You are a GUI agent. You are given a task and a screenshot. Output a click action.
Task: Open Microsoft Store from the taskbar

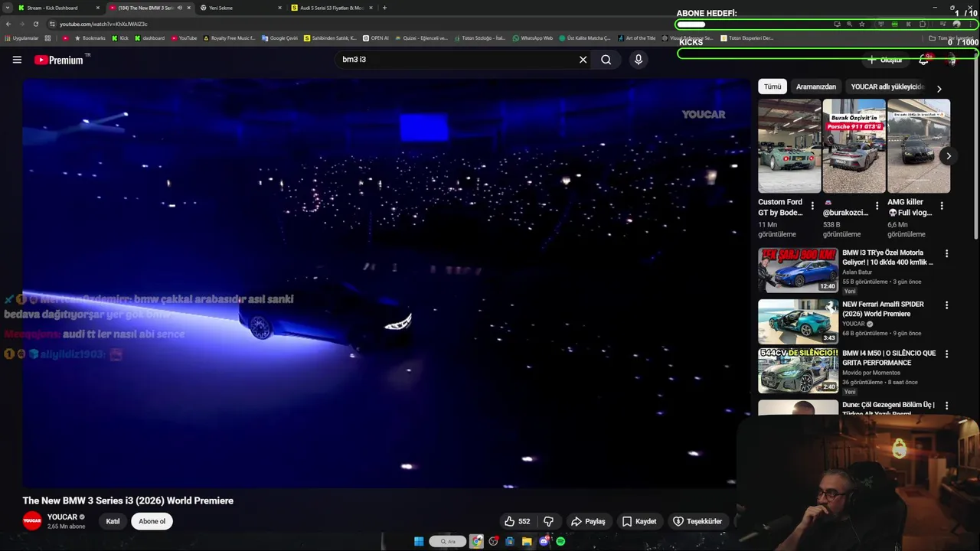pos(510,541)
